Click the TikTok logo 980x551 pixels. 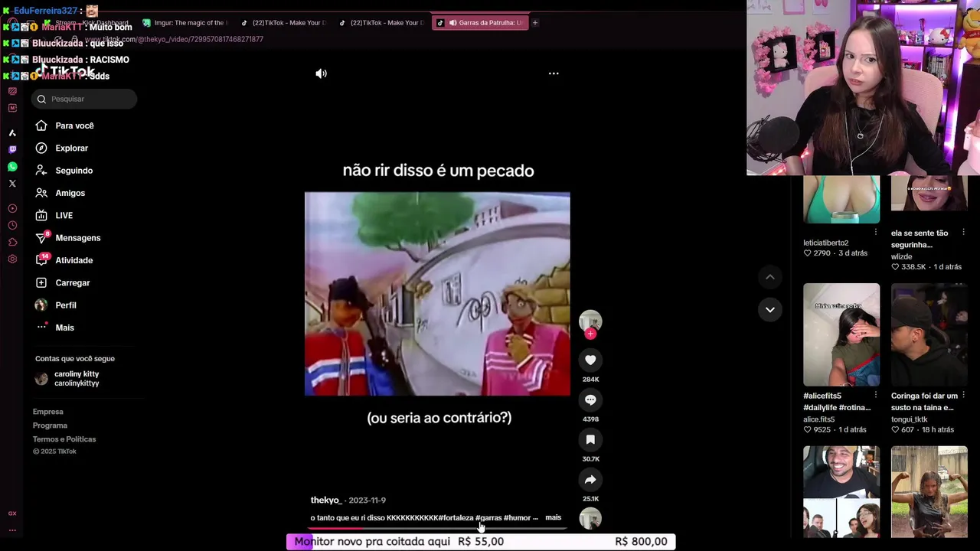click(65, 71)
